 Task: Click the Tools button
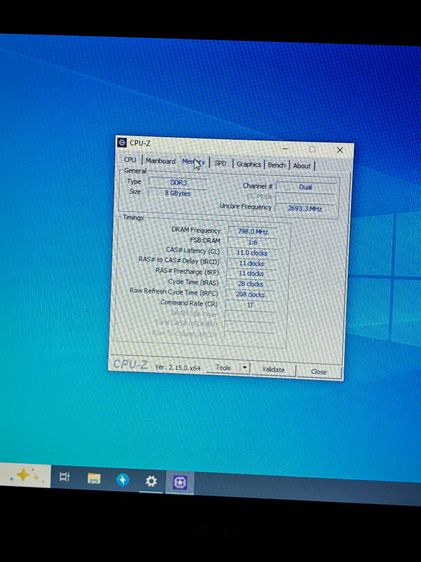[224, 368]
